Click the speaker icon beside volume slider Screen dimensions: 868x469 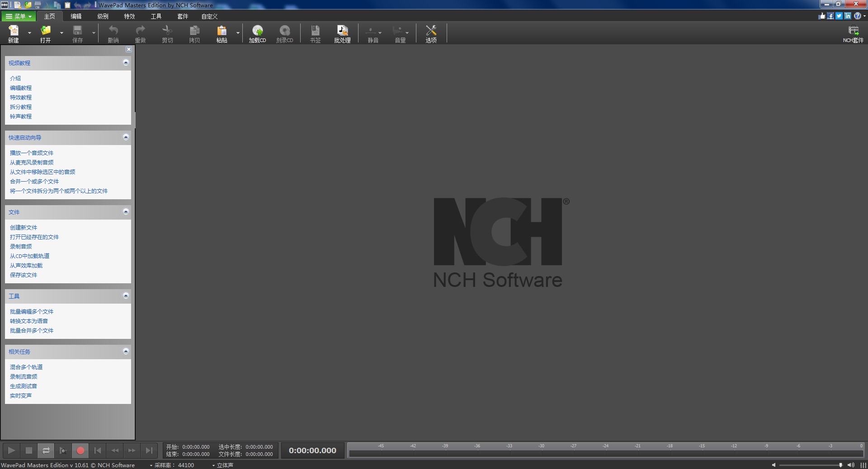[850, 465]
